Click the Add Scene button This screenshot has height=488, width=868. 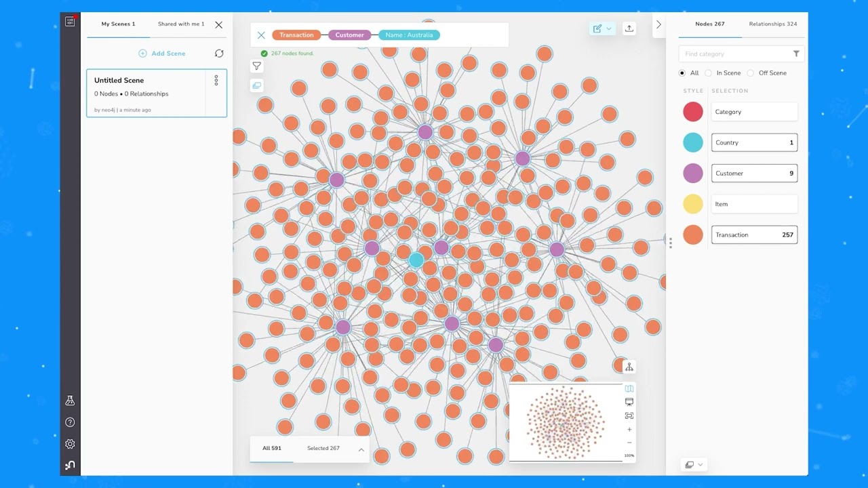tap(162, 53)
